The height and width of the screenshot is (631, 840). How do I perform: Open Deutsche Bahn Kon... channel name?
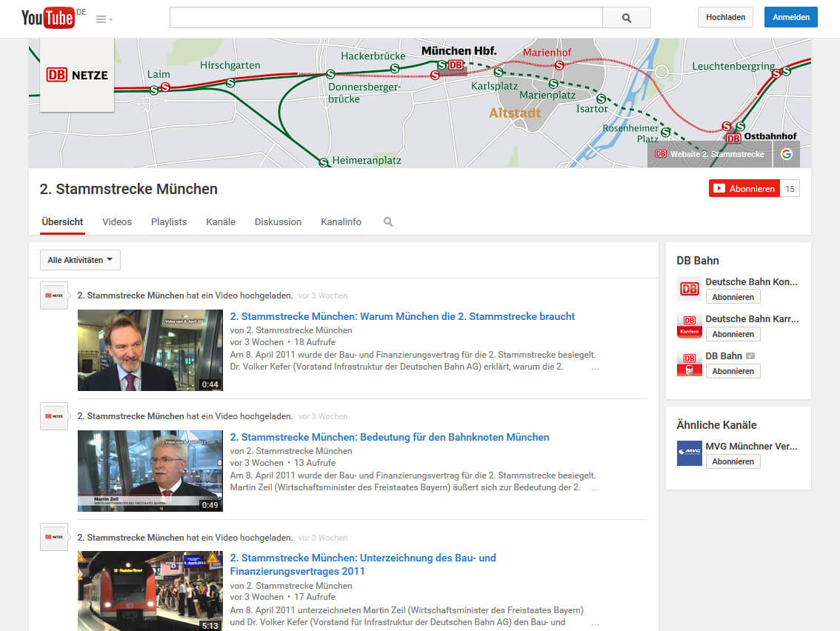(x=752, y=281)
